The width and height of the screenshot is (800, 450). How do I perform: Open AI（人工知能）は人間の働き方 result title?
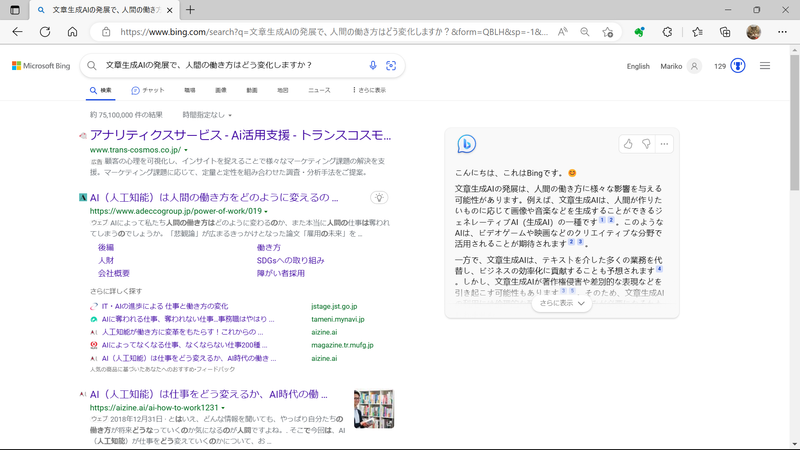coord(214,197)
